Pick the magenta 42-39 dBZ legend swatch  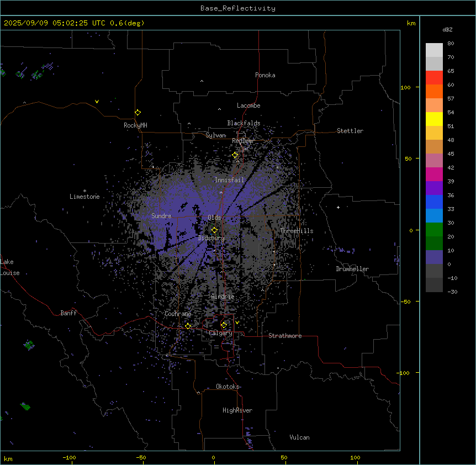pyautogui.click(x=434, y=174)
